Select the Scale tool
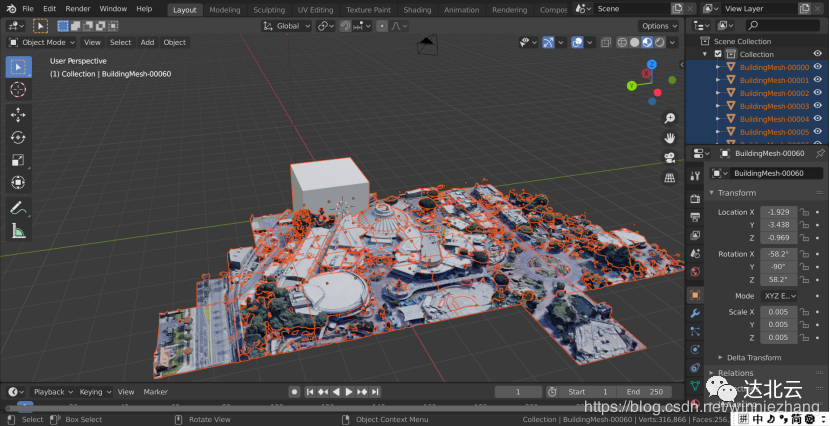The image size is (830, 426). [x=18, y=160]
